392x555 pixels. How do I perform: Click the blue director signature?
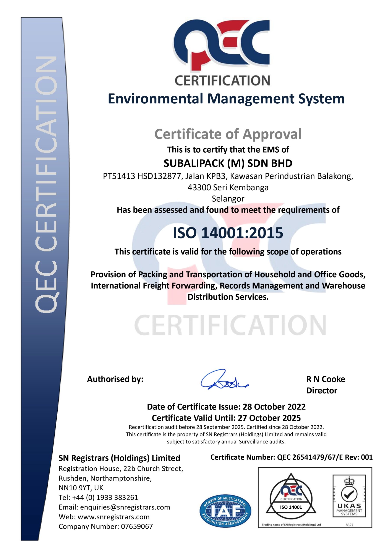coord(224,380)
